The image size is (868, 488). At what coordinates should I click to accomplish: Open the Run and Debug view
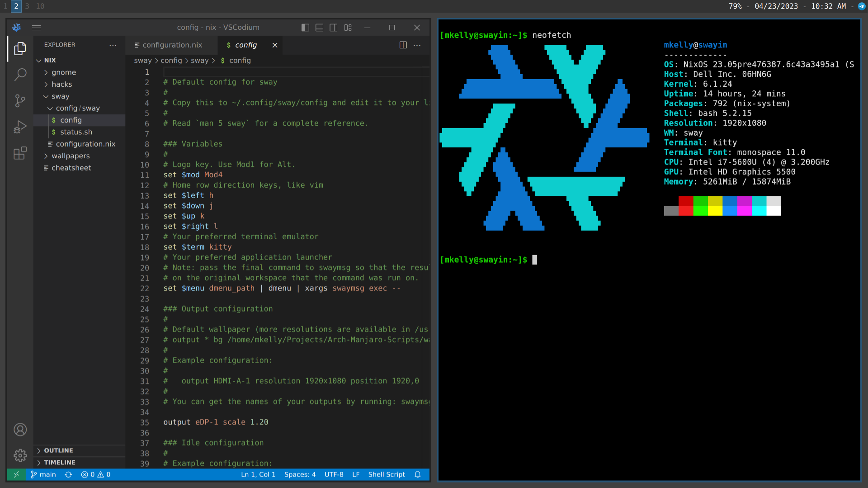click(x=20, y=127)
